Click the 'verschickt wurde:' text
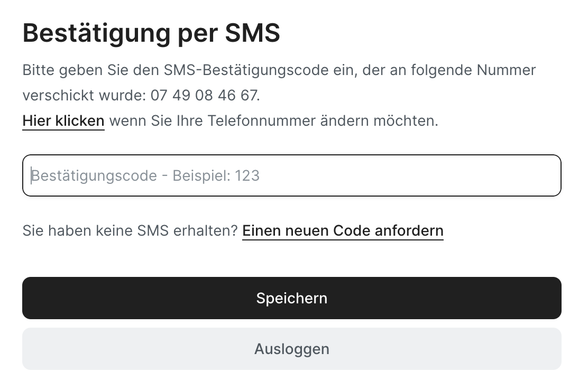The height and width of the screenshot is (390, 588). coord(84,96)
